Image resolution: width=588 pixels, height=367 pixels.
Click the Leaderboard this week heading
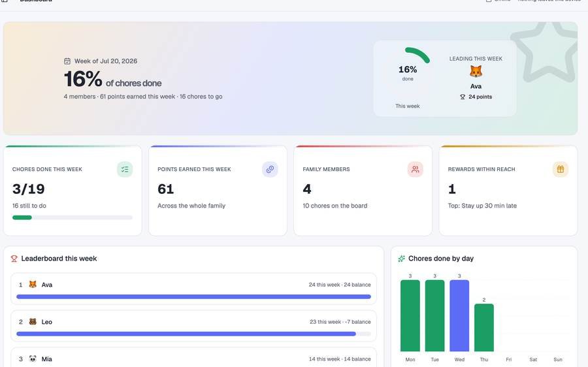coord(59,259)
